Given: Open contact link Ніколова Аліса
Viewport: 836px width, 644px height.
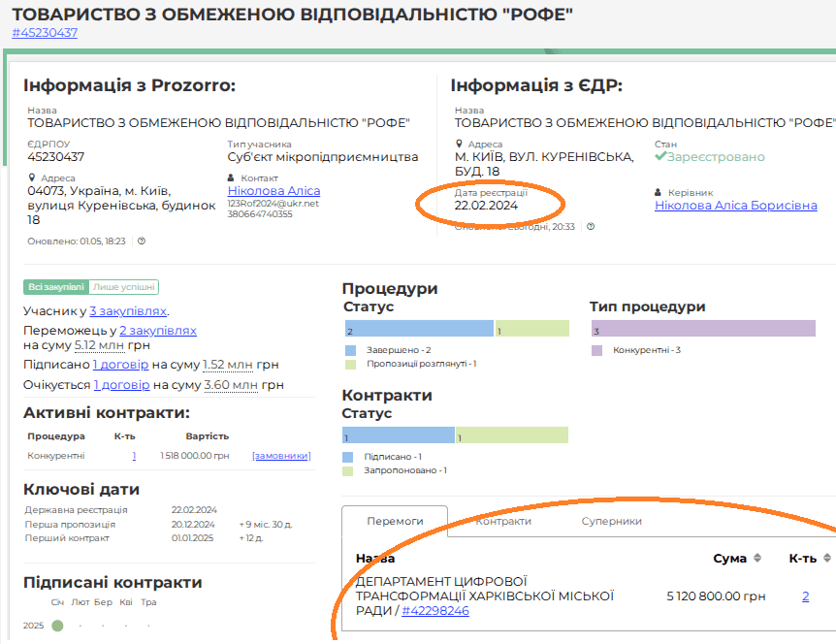Looking at the screenshot, I should tap(273, 191).
